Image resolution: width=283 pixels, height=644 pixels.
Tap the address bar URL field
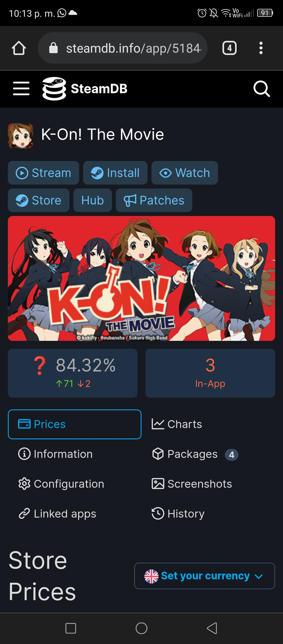[123, 48]
